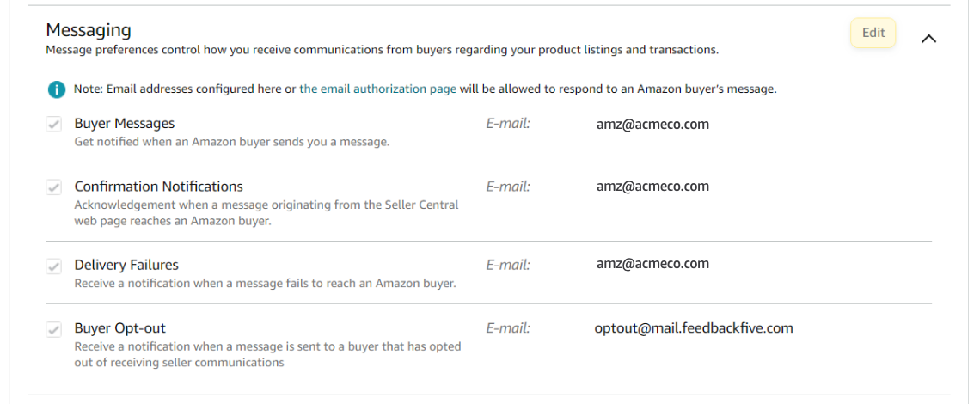Select the Buyer Opt-out label
This screenshot has width=980, height=404.
point(119,328)
